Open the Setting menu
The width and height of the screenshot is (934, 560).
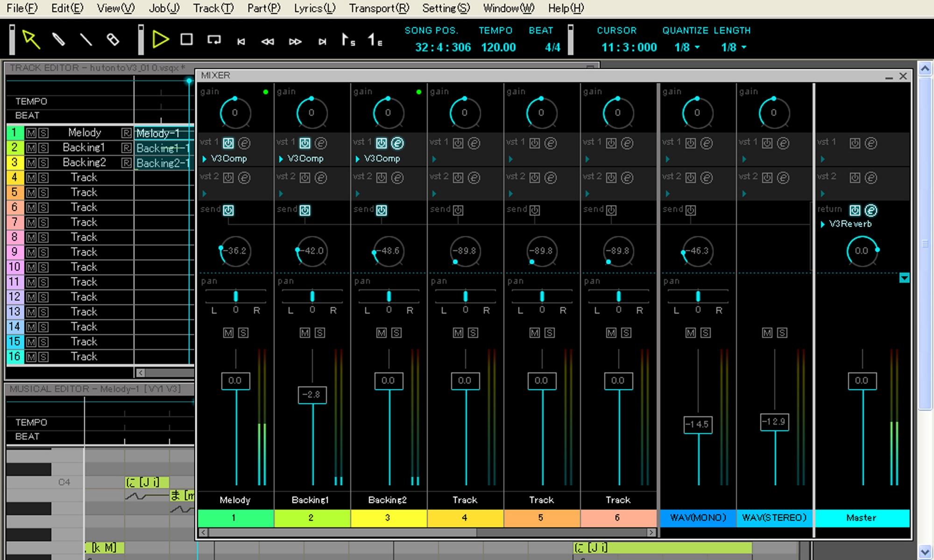[446, 8]
